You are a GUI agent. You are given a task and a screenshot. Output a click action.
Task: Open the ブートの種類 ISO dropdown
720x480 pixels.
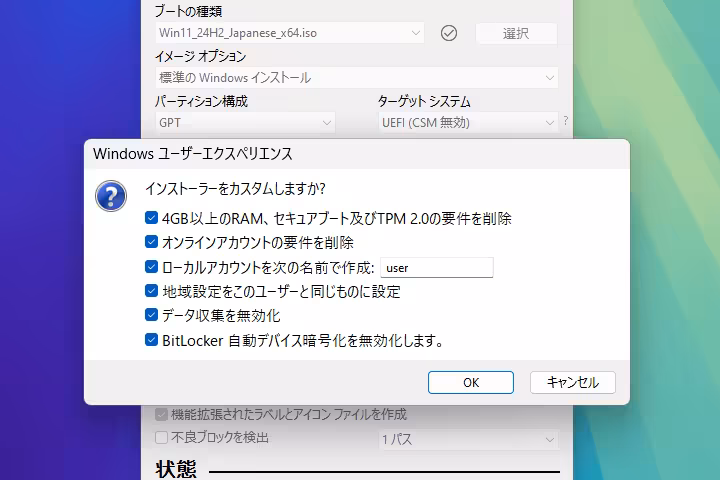click(290, 33)
